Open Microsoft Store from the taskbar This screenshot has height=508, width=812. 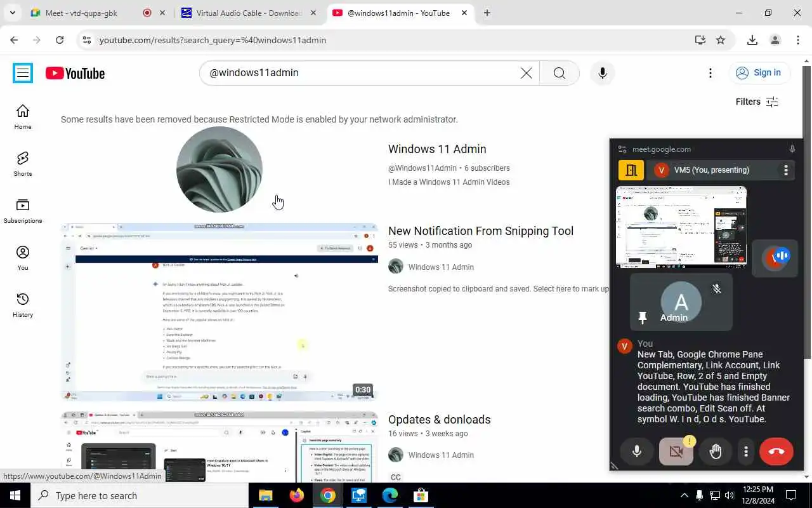pos(421,495)
